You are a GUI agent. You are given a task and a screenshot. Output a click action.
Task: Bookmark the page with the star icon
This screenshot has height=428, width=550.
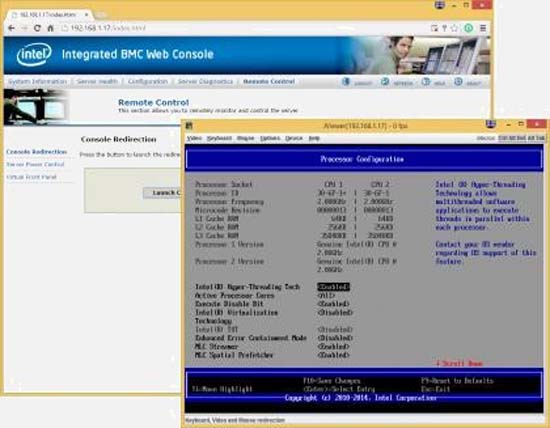tap(454, 28)
